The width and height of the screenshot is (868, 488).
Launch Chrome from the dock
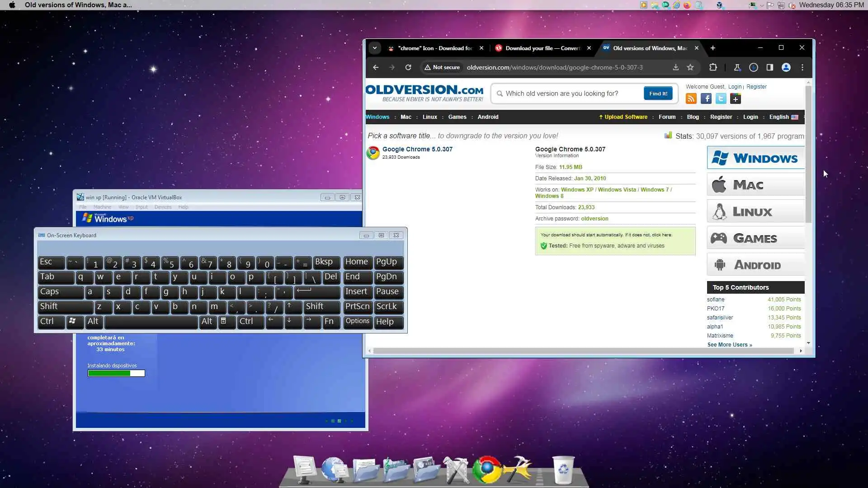coord(486,470)
